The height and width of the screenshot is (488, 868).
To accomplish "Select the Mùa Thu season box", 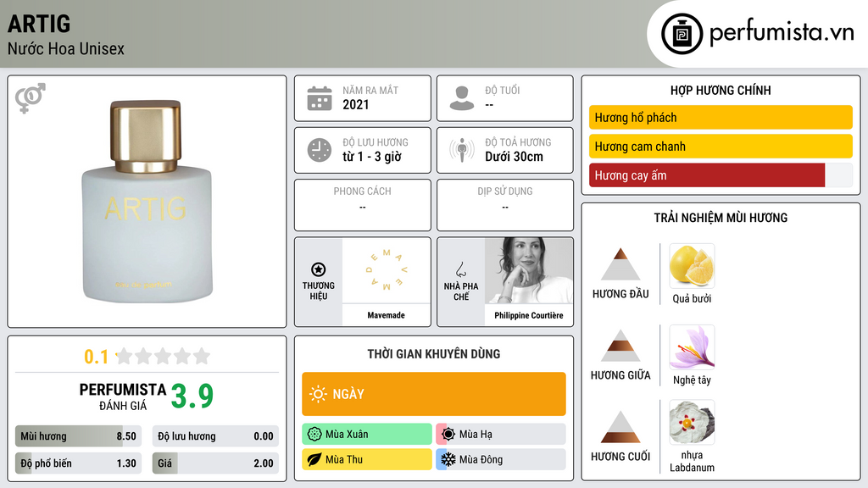I will [x=367, y=459].
